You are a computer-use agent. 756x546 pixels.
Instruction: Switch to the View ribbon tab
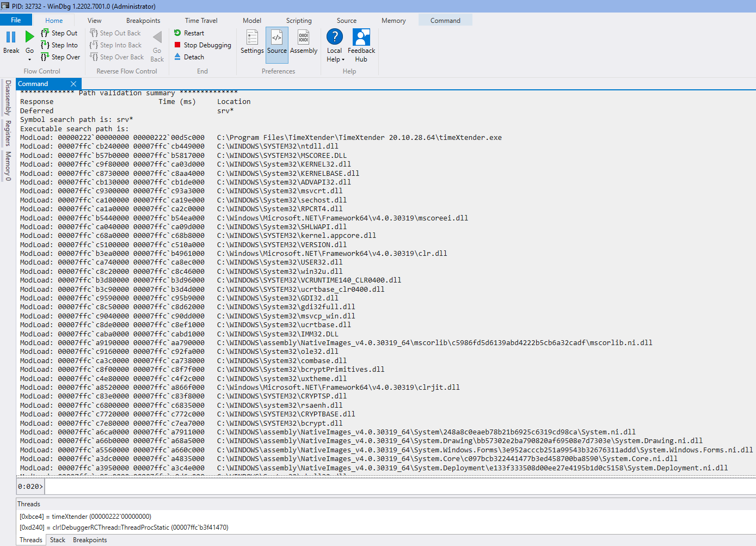95,21
